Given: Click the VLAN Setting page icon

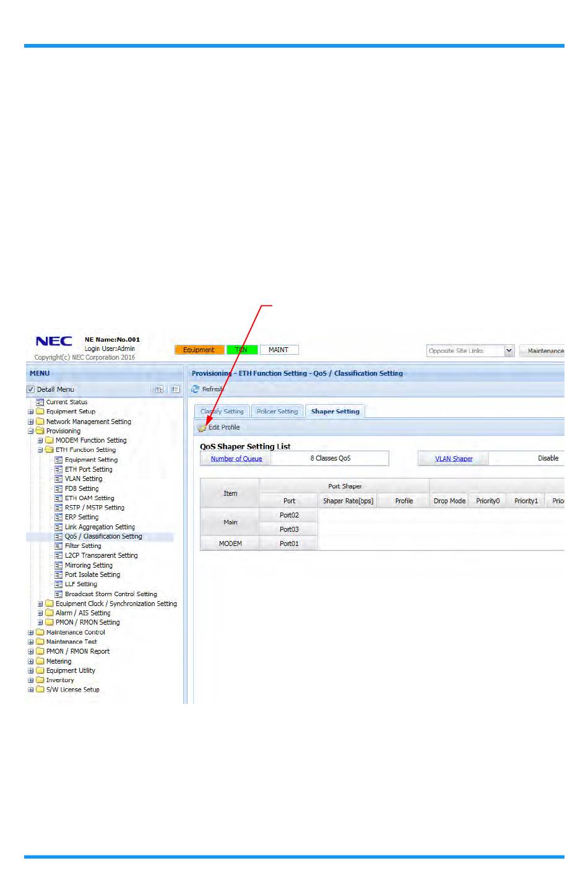Looking at the screenshot, I should (59, 478).
